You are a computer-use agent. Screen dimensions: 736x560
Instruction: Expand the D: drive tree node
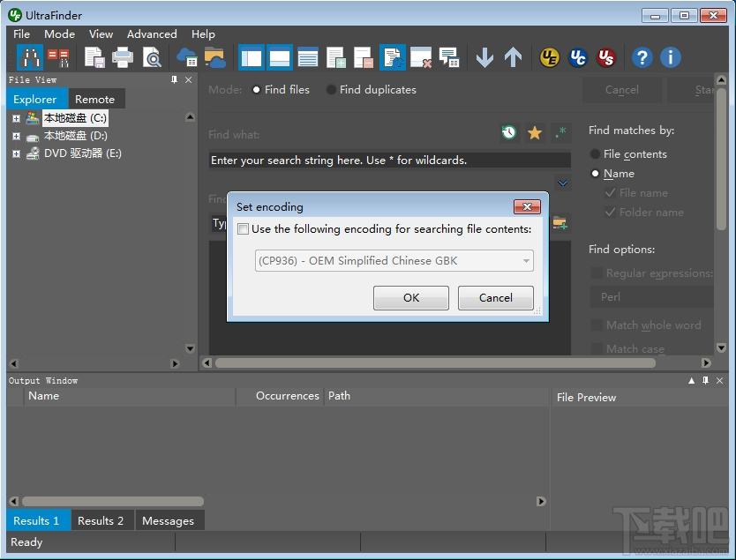[17, 136]
